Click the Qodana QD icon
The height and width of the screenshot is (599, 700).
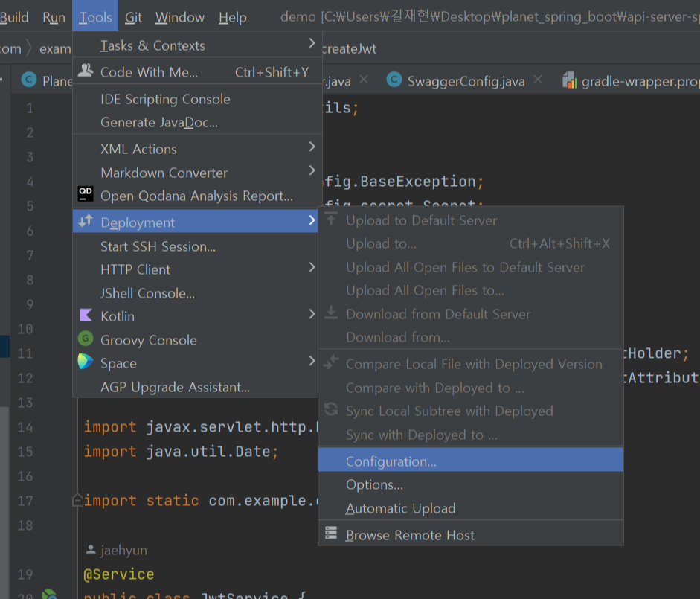(x=86, y=194)
